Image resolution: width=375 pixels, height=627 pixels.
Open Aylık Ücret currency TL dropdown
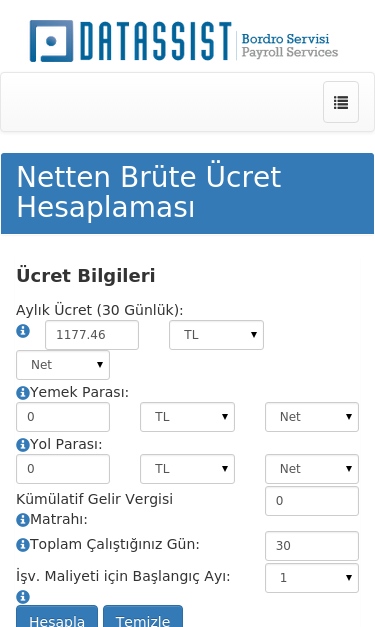coord(216,335)
